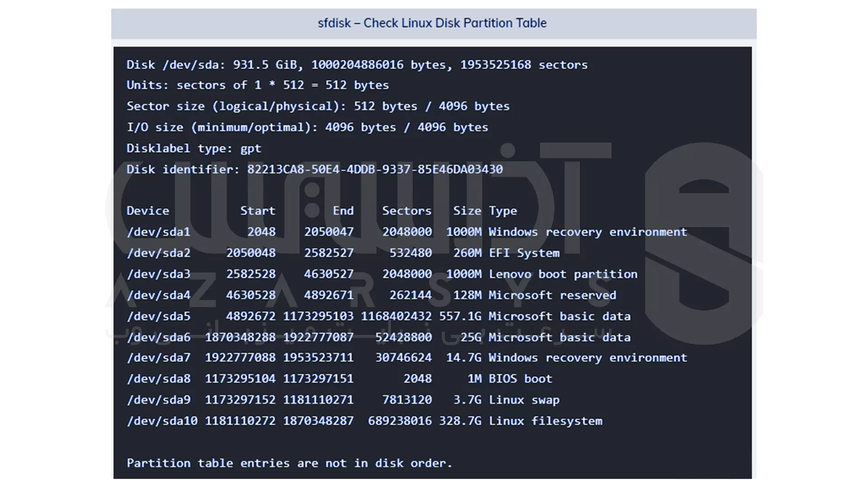Click the '260M' size value
868x488 pixels.
467,253
